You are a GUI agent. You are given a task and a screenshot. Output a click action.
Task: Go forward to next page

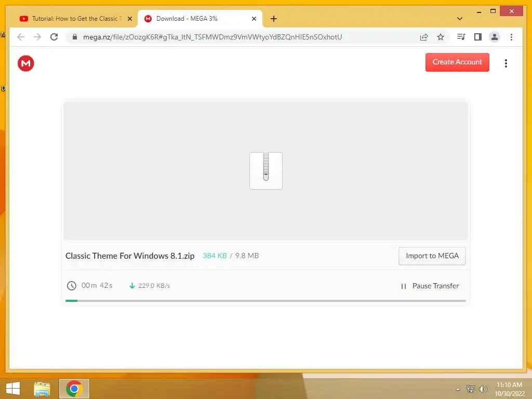point(37,37)
